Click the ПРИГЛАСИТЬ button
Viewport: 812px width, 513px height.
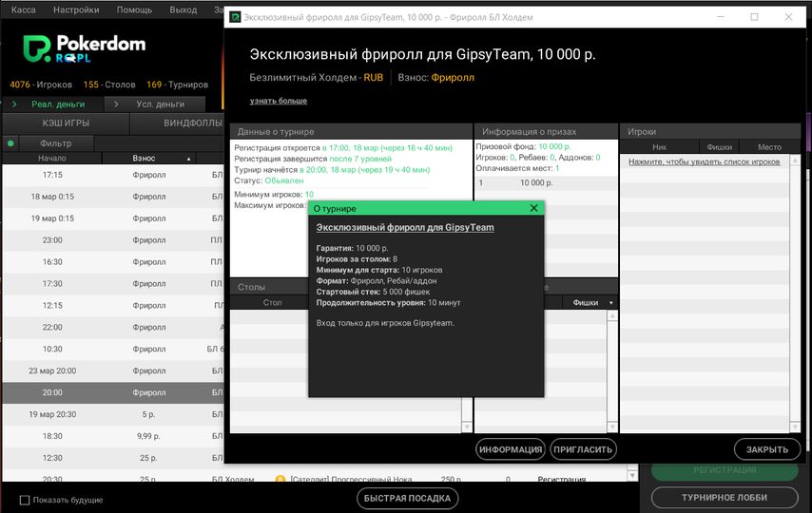click(x=583, y=449)
